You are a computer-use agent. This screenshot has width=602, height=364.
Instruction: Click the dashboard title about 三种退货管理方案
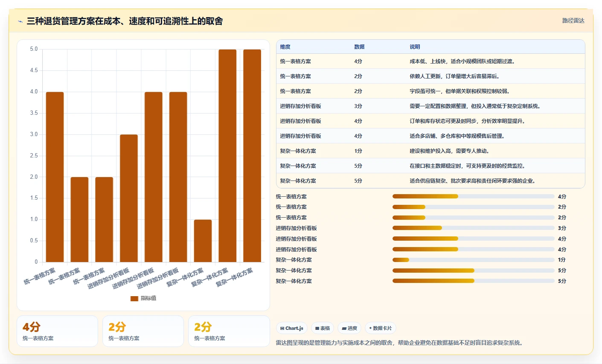point(125,21)
